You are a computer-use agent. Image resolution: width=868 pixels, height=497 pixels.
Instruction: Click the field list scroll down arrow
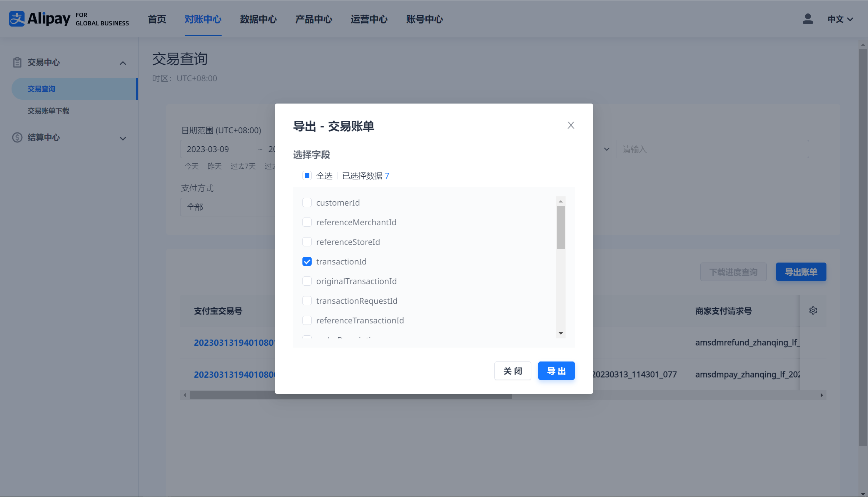pyautogui.click(x=561, y=333)
